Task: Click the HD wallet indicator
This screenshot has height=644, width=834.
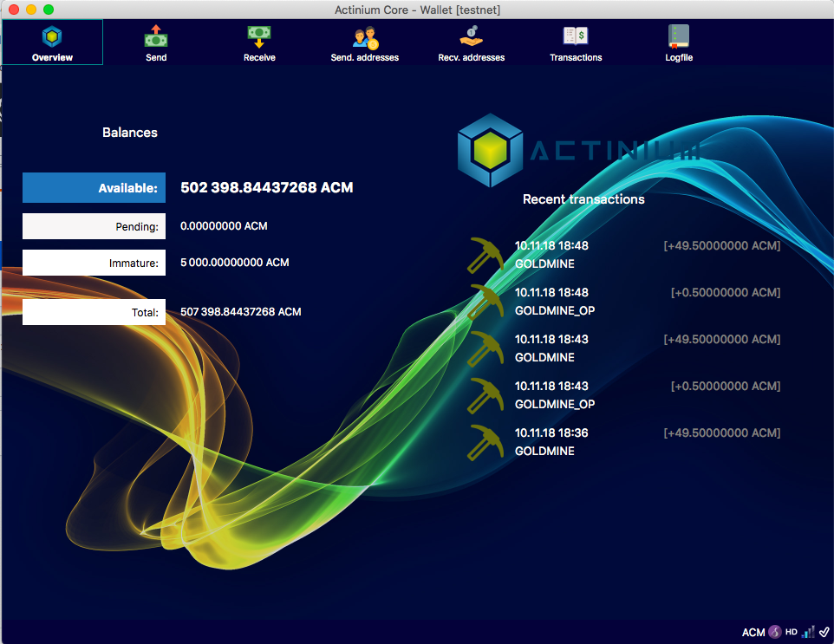Action: click(792, 632)
